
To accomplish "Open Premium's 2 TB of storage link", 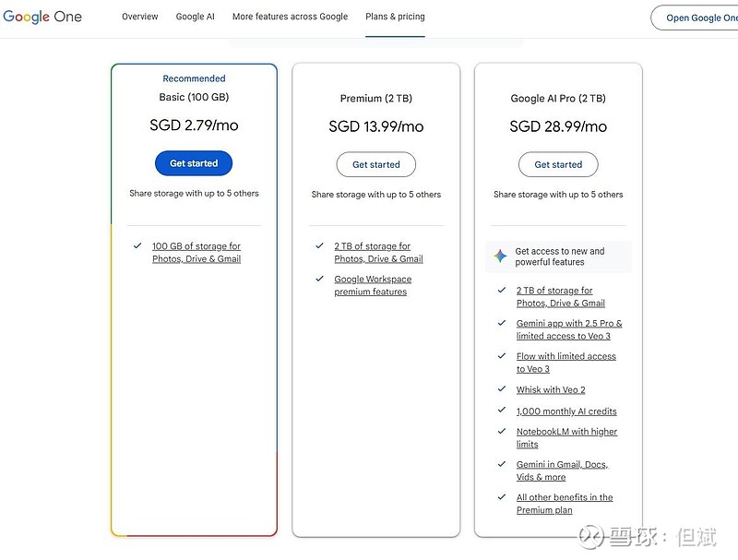I will click(x=378, y=252).
